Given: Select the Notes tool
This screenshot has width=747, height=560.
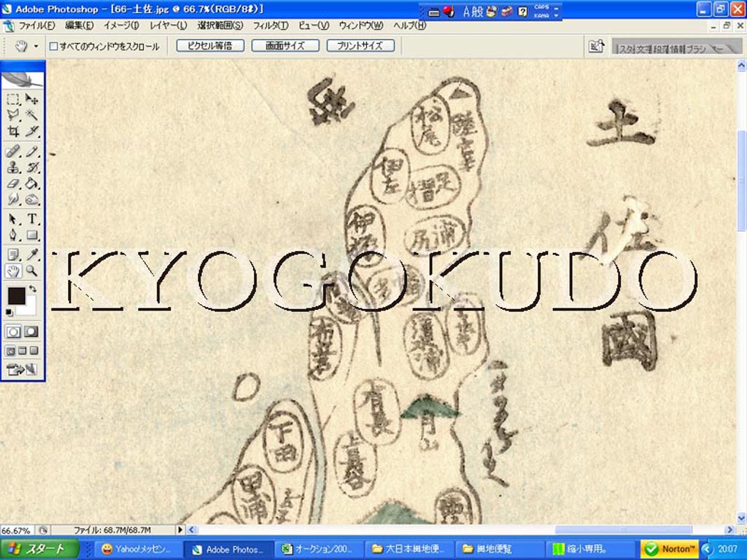Looking at the screenshot, I should [x=13, y=254].
